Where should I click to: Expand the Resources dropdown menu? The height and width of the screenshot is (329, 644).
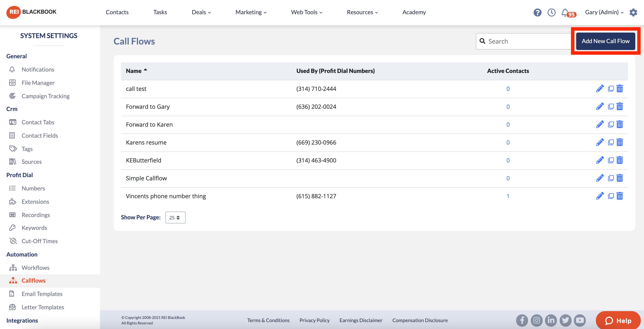[362, 12]
